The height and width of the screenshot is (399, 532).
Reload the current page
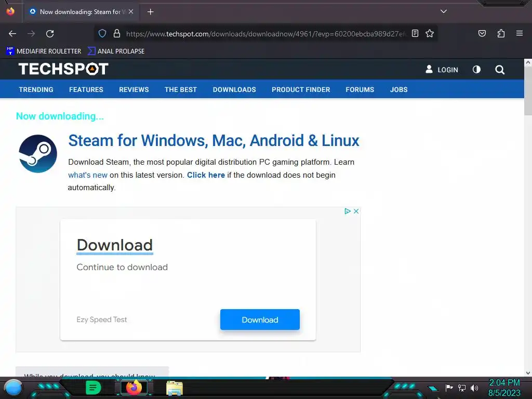pyautogui.click(x=50, y=34)
